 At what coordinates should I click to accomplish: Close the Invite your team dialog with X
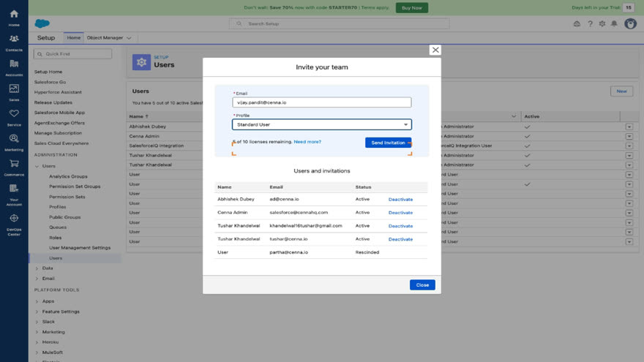pyautogui.click(x=435, y=50)
